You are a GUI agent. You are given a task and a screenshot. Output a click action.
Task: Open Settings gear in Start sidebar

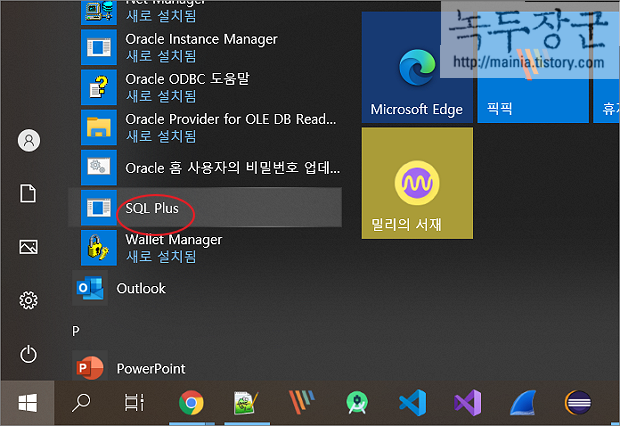click(28, 301)
